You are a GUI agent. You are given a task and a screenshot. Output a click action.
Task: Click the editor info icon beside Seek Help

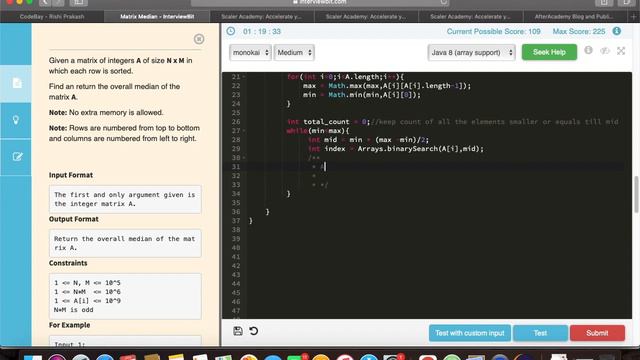click(x=588, y=50)
